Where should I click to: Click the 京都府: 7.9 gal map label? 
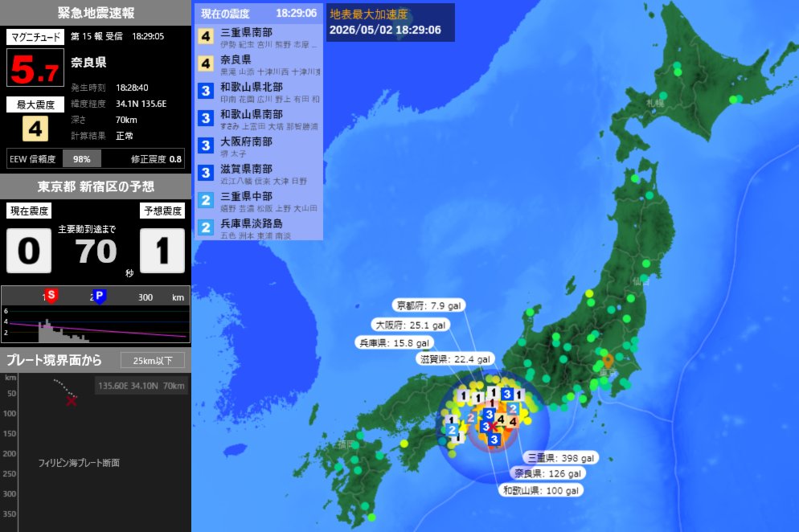click(428, 305)
